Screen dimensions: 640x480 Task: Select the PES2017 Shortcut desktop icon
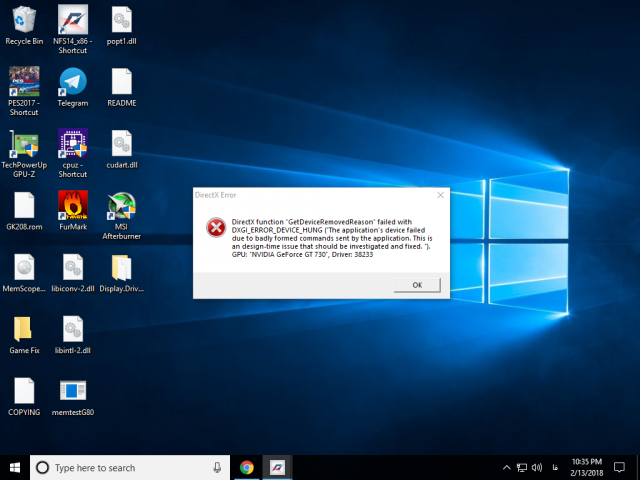24,91
